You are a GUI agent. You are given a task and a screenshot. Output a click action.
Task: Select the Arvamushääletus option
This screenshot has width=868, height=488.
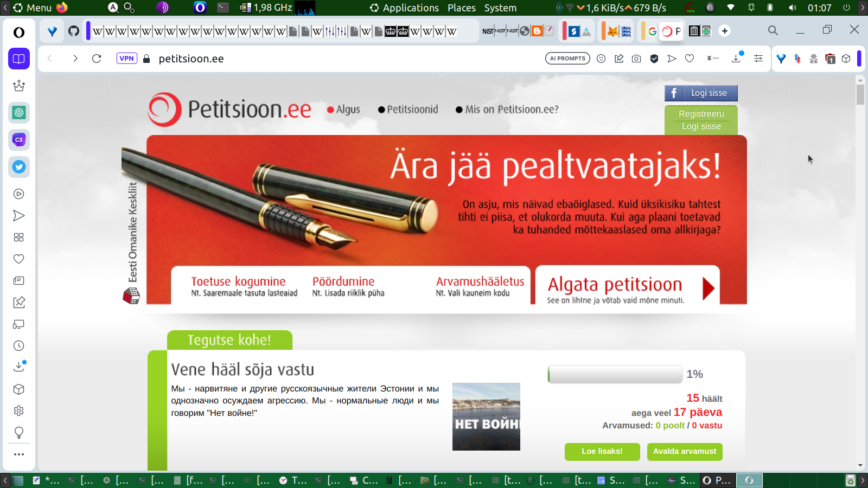tap(480, 286)
